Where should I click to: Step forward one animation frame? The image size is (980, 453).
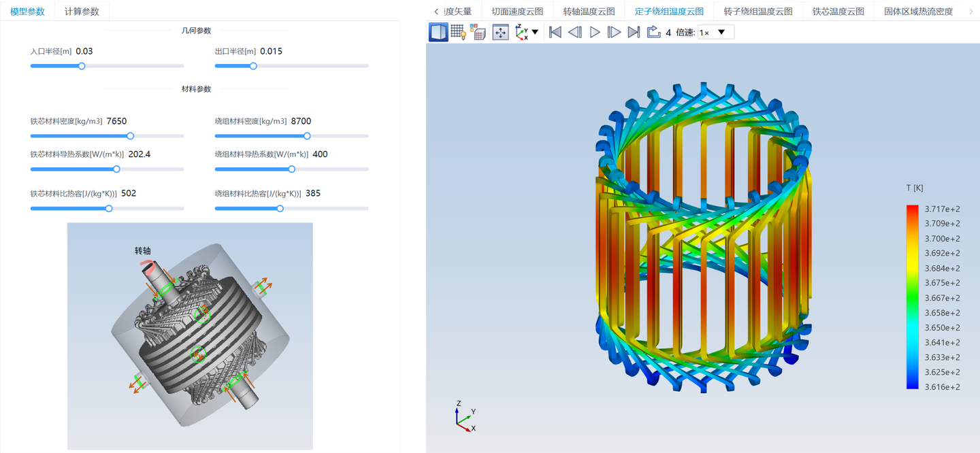pos(614,32)
